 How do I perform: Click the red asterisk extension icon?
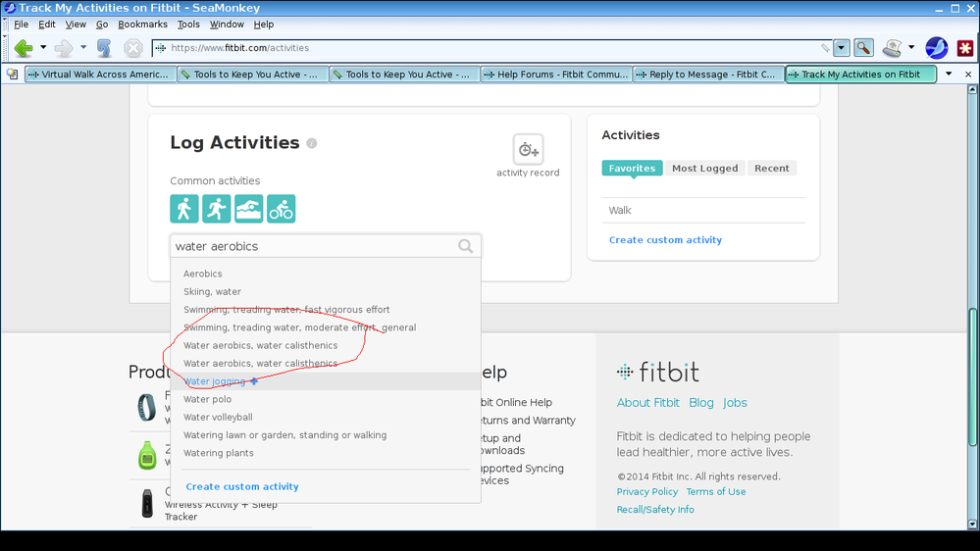coord(965,48)
